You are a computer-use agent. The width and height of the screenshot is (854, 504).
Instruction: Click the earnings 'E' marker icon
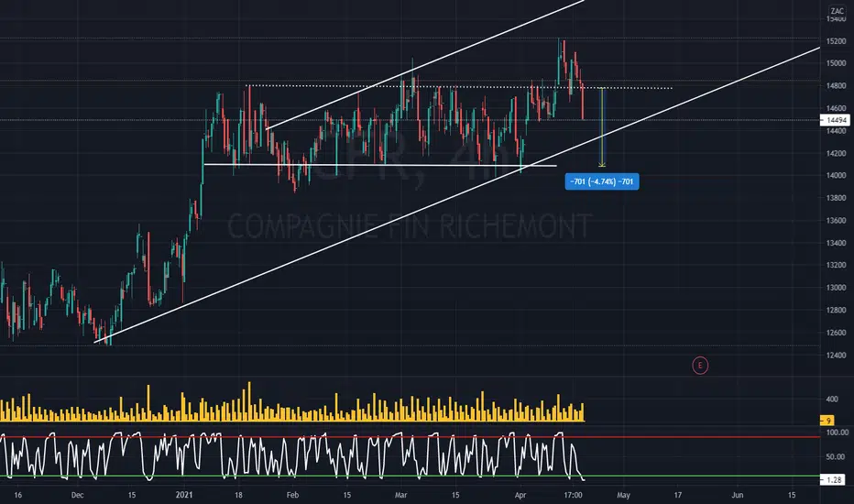coord(700,366)
